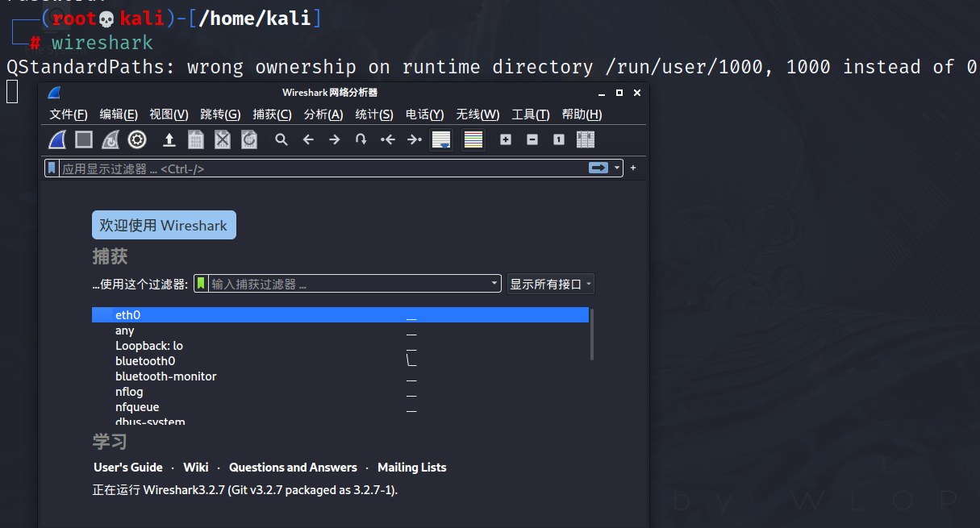
Task: Close the capture file icon
Action: coord(223,140)
